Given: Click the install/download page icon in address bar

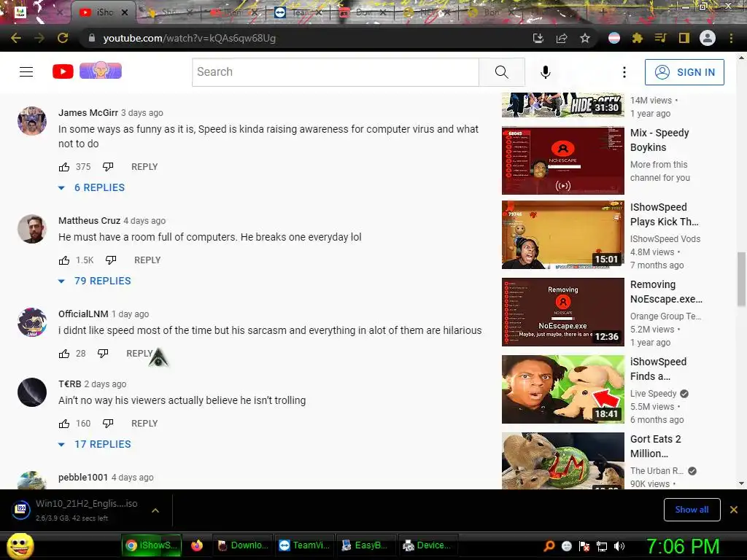Looking at the screenshot, I should pos(538,38).
